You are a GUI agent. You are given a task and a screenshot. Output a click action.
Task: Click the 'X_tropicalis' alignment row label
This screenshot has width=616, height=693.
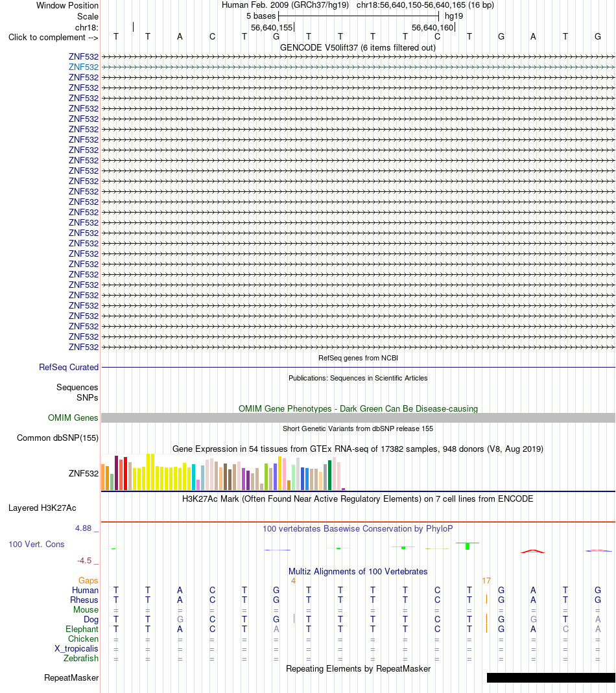[x=76, y=648]
